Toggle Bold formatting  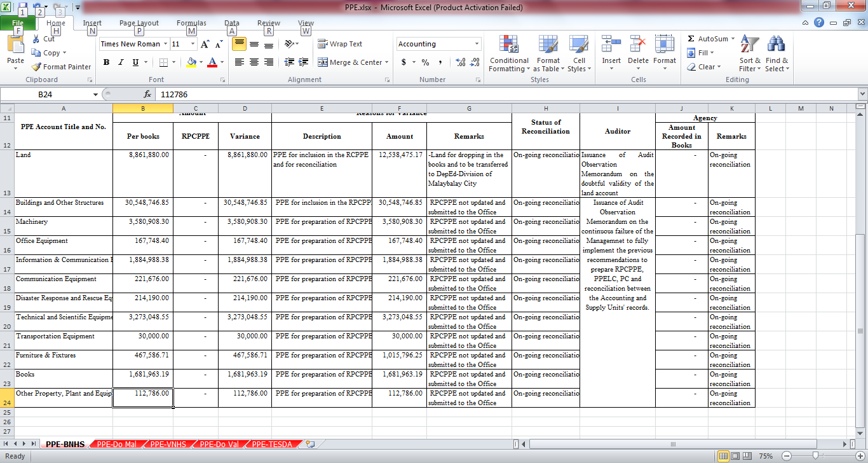tap(106, 62)
